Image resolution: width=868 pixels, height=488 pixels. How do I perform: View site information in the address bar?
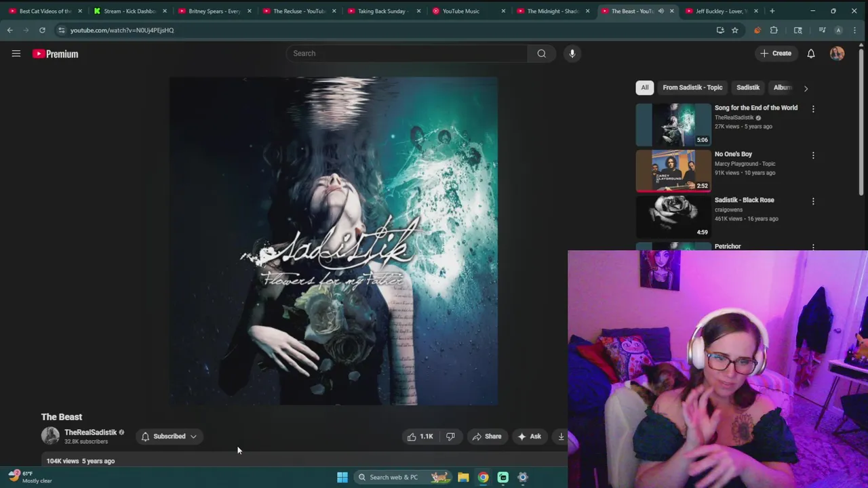pyautogui.click(x=61, y=30)
